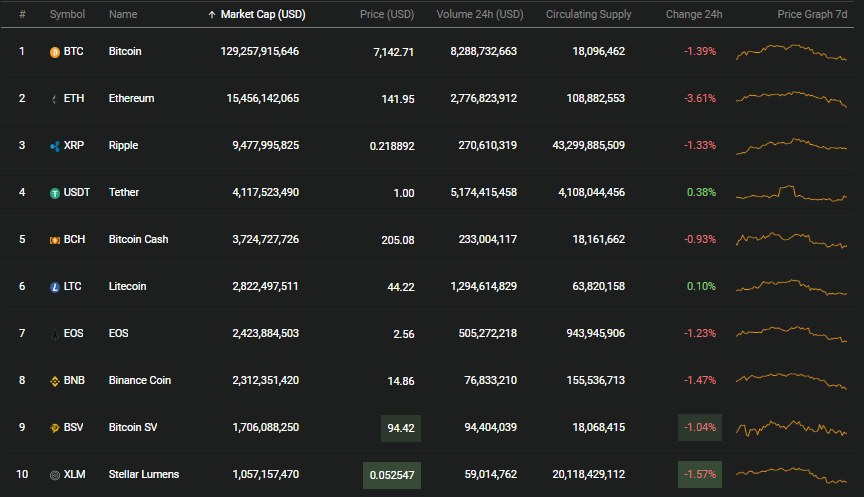The width and height of the screenshot is (864, 497).
Task: Open the Tether 7d price graph
Action: (791, 193)
